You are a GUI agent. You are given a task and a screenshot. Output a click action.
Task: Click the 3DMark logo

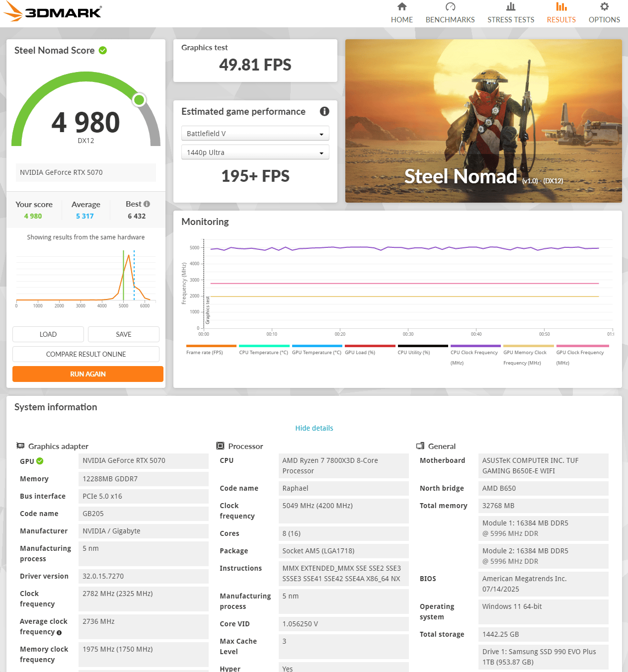52,12
